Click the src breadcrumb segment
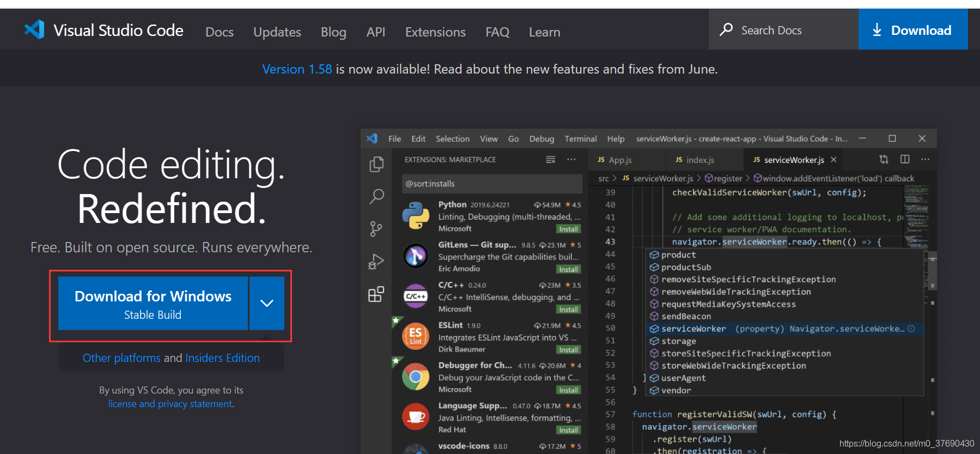Image resolution: width=980 pixels, height=454 pixels. (604, 178)
